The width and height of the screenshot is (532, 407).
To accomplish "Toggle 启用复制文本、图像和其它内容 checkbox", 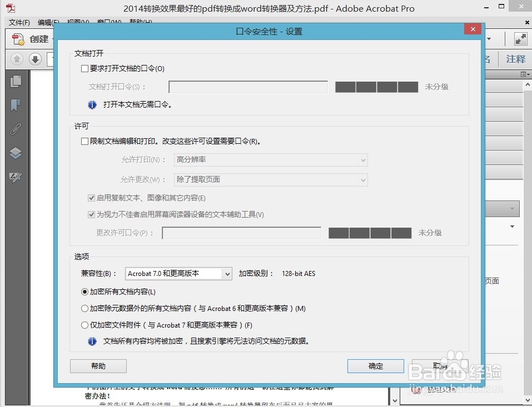I will coord(91,198).
